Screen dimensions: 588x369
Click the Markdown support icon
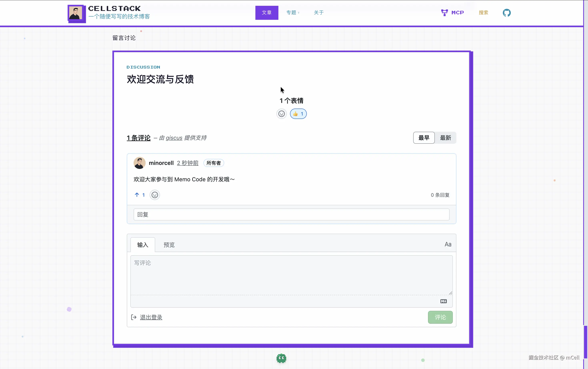click(x=443, y=301)
